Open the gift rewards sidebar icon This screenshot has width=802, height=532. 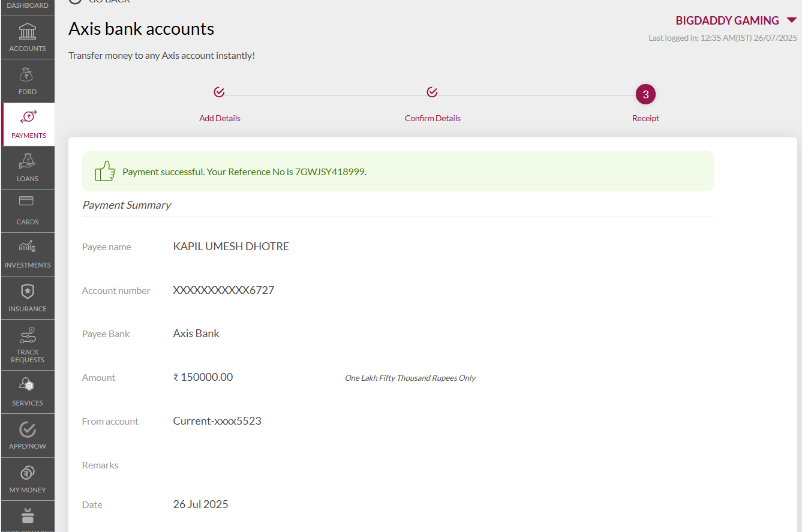click(28, 516)
